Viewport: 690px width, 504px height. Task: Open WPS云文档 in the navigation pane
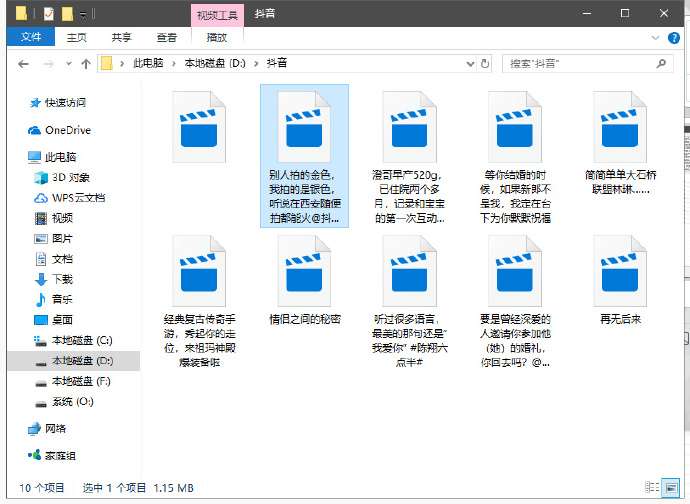tap(81, 197)
